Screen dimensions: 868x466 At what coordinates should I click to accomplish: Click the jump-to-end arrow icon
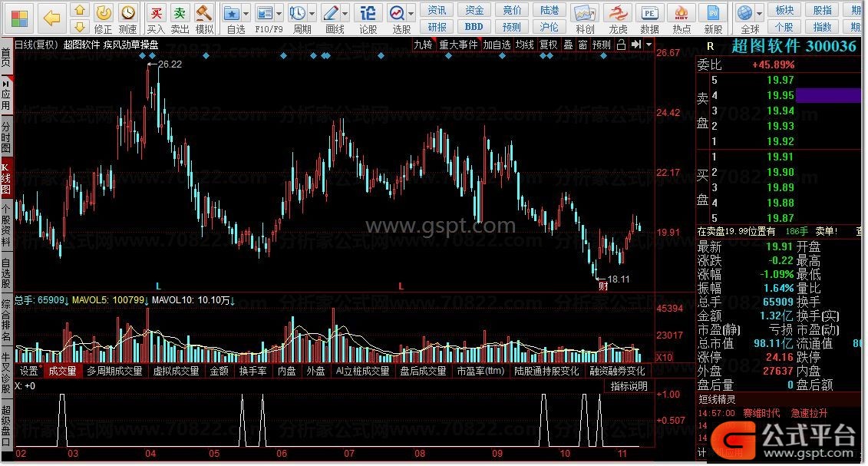[x=636, y=45]
